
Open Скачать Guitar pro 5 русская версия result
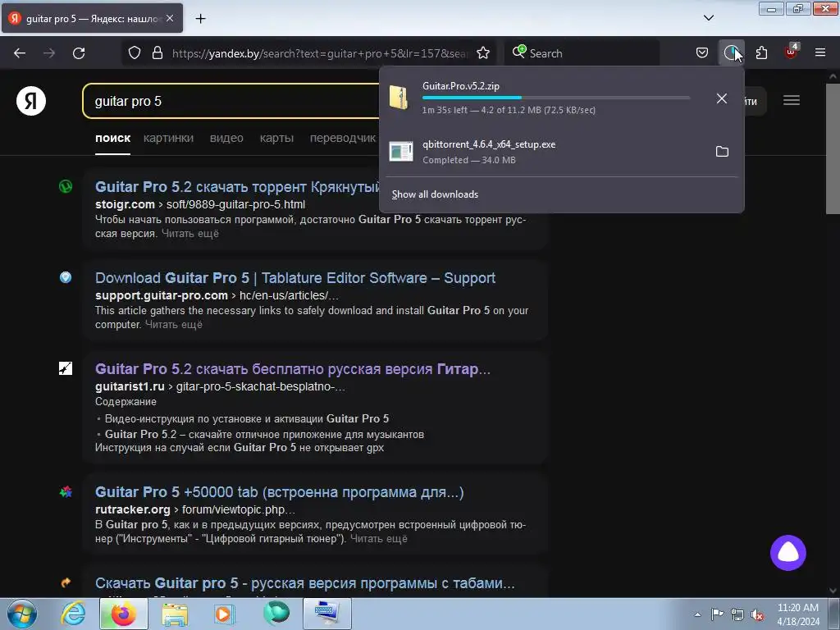point(305,583)
